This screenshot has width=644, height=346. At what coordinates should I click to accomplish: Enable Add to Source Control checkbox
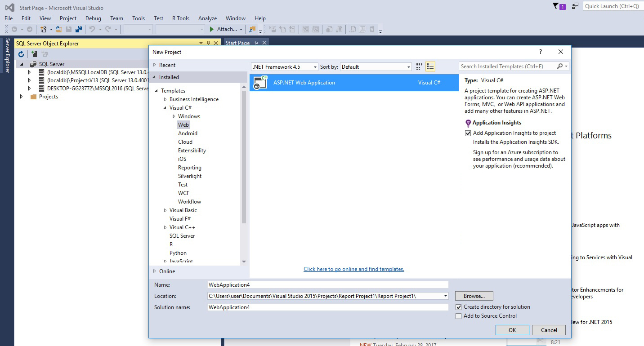[458, 316]
